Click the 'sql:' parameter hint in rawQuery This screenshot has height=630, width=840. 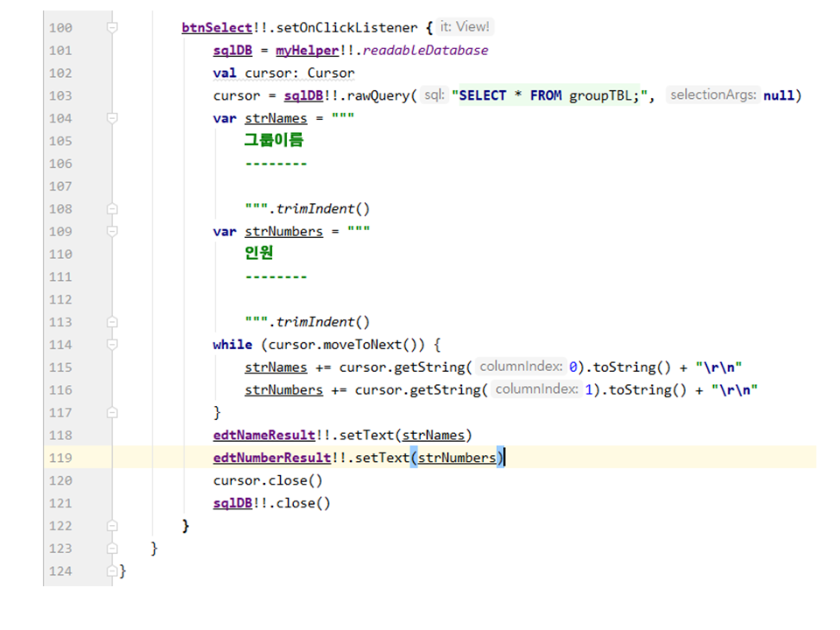pos(434,95)
